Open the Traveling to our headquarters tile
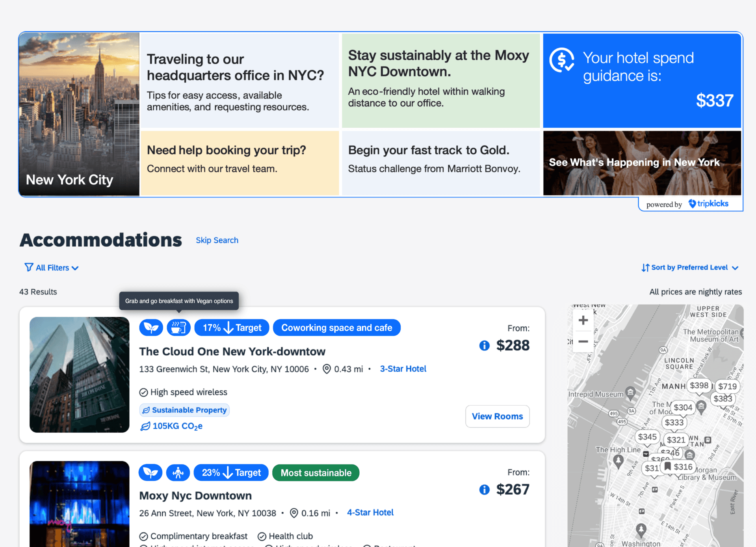Screen dimensions: 756x547 point(240,81)
